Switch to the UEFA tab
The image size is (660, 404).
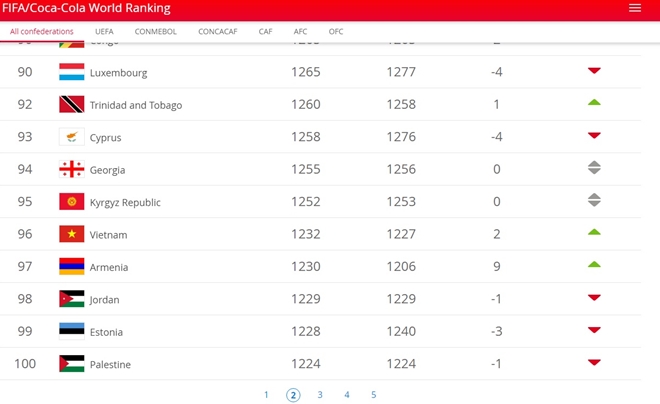pos(104,32)
